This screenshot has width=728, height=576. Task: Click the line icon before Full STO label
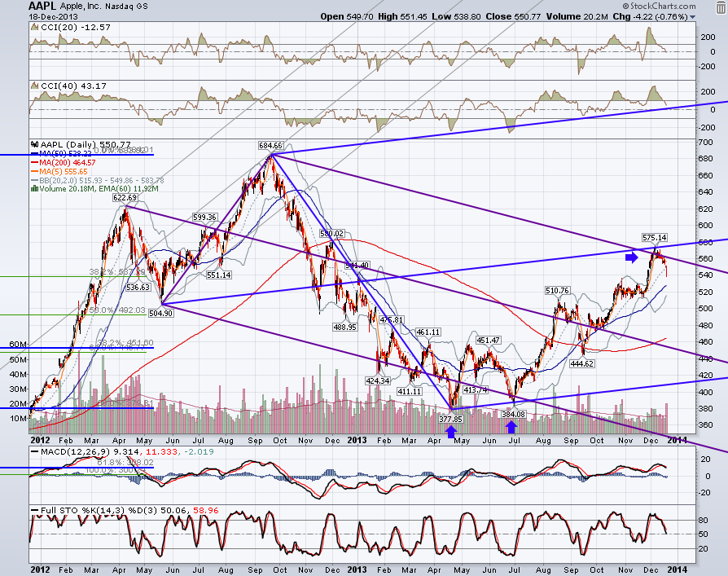(x=35, y=510)
